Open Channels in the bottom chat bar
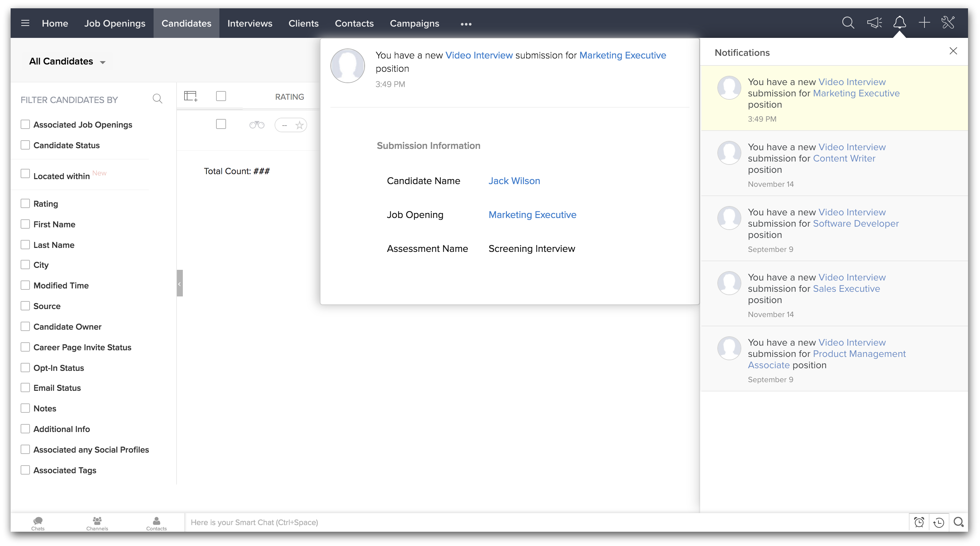This screenshot has height=546, width=980. tap(97, 523)
